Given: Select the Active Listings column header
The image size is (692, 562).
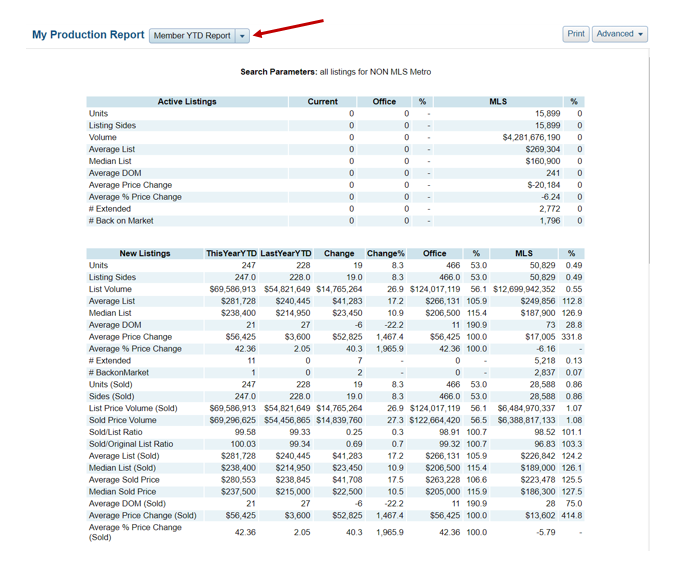Looking at the screenshot, I should point(186,102).
